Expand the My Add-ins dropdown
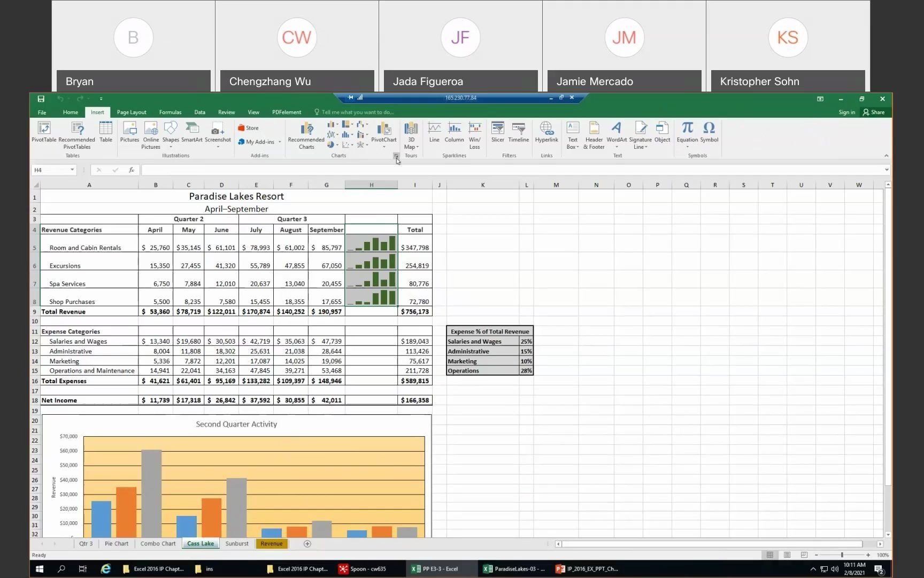Screen dimensions: 924x578 tap(280, 142)
